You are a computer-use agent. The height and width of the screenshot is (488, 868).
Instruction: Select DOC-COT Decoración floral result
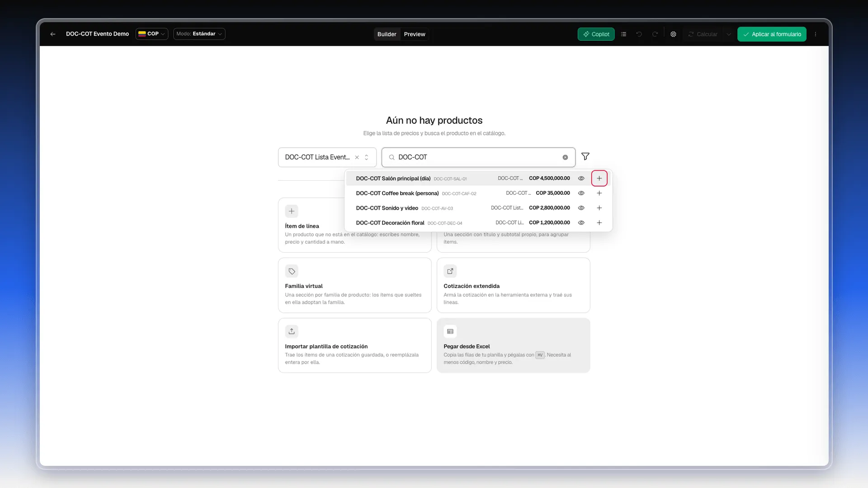click(478, 223)
